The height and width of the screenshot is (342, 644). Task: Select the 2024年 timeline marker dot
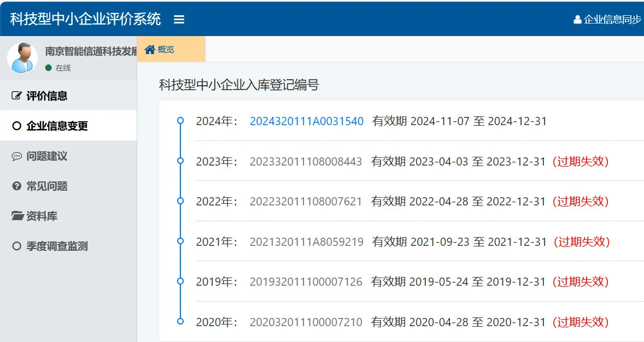coord(180,121)
